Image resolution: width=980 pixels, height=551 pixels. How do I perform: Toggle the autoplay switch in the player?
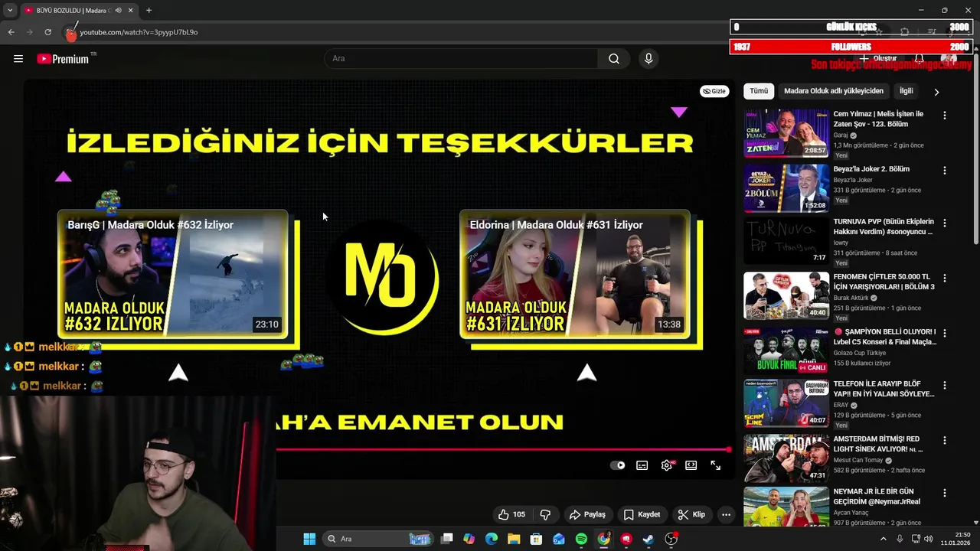coord(618,465)
